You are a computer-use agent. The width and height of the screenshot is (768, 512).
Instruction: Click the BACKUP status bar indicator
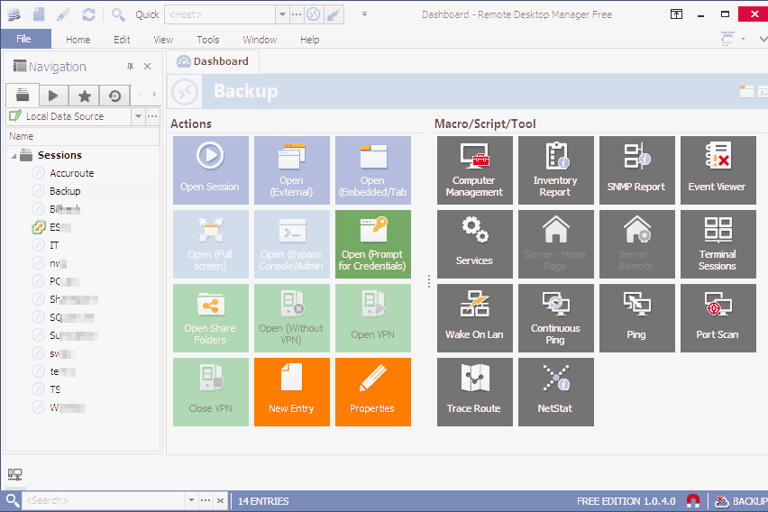point(741,501)
